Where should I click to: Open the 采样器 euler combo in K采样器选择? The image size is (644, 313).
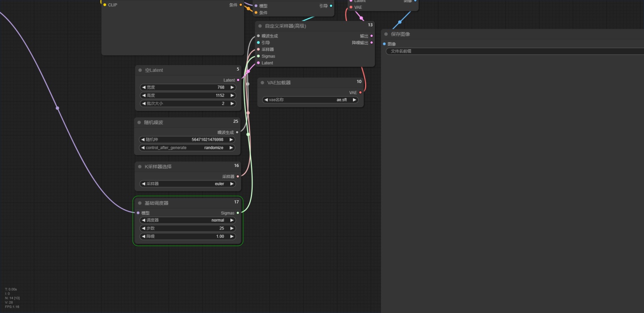(188, 184)
